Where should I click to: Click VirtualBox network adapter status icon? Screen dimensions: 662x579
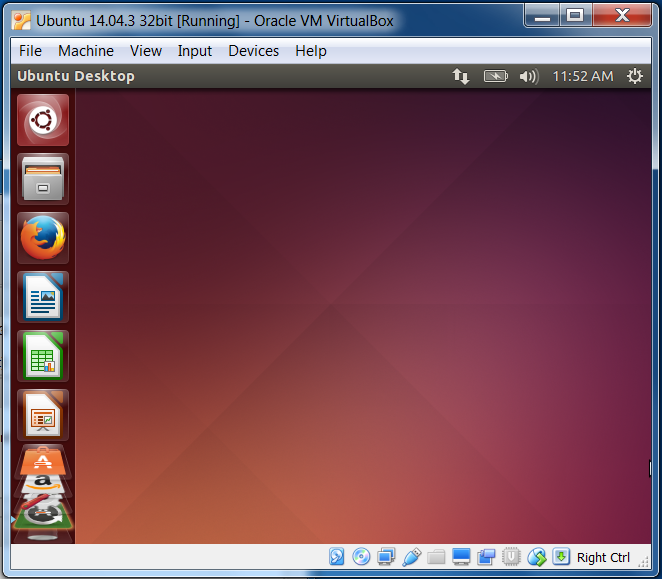(x=386, y=557)
